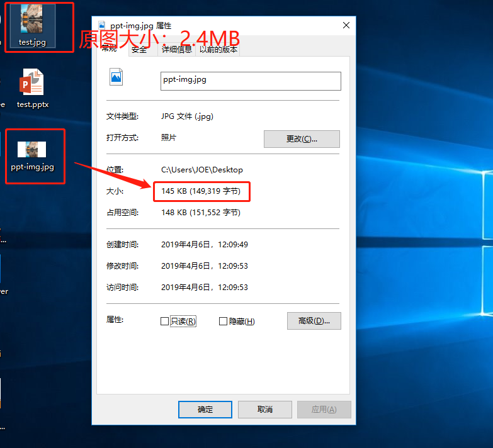The width and height of the screenshot is (493, 448).
Task: Click the file type text JPG 文件 (.jpg)
Action: 187,116
